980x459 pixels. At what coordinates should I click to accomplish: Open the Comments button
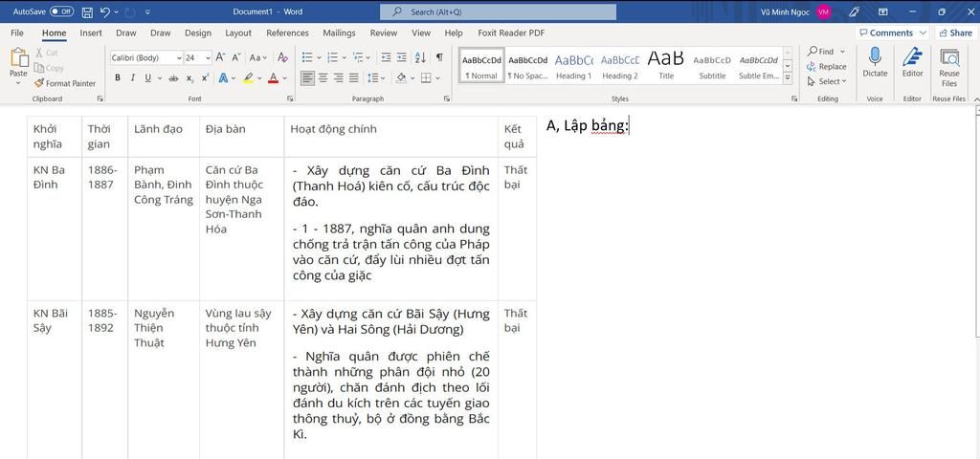(893, 33)
